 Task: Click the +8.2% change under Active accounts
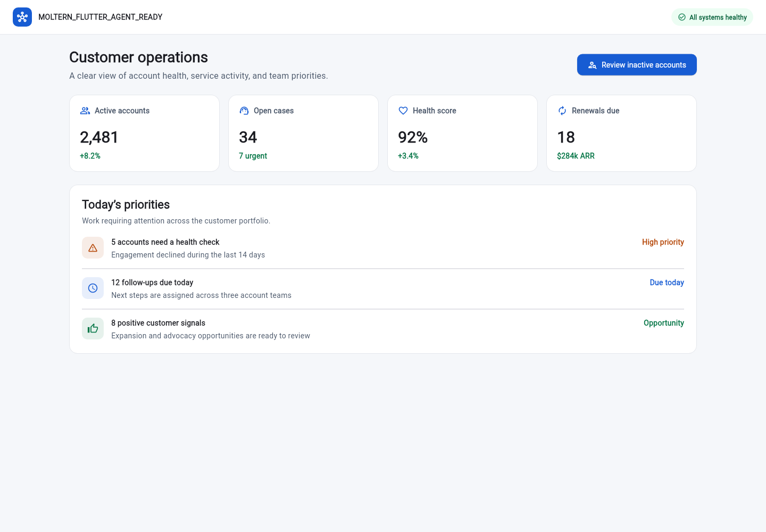coord(90,156)
